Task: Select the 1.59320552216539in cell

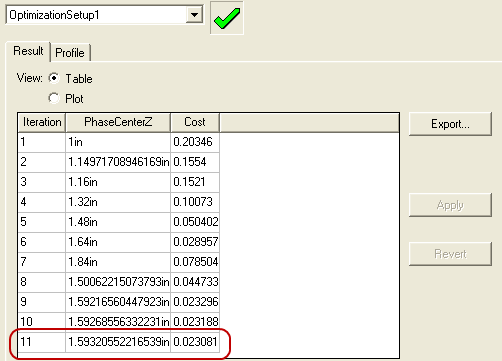Action: click(x=118, y=342)
